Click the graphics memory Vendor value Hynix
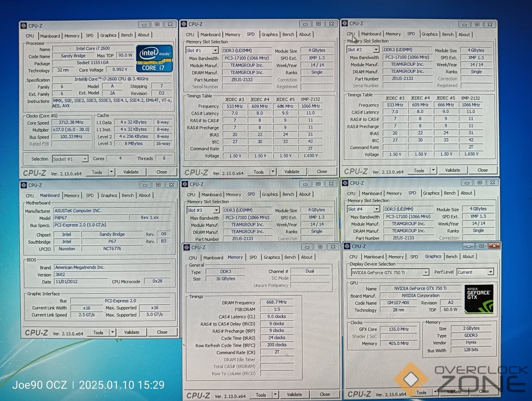The width and height of the screenshot is (532, 401). click(471, 343)
